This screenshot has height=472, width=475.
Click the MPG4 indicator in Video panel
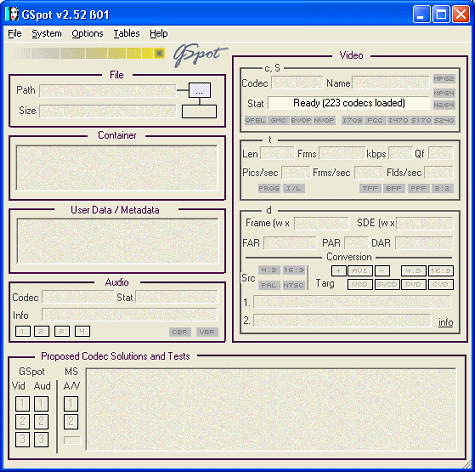point(444,93)
